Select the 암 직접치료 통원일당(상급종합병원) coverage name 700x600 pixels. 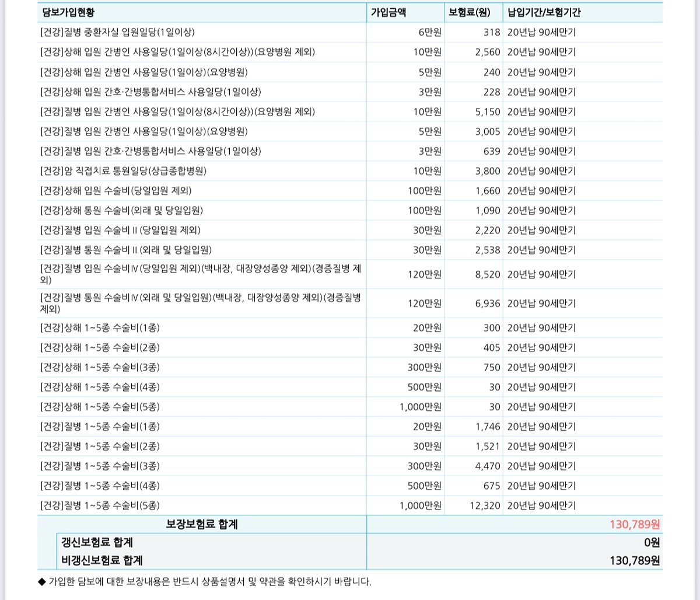coord(123,171)
